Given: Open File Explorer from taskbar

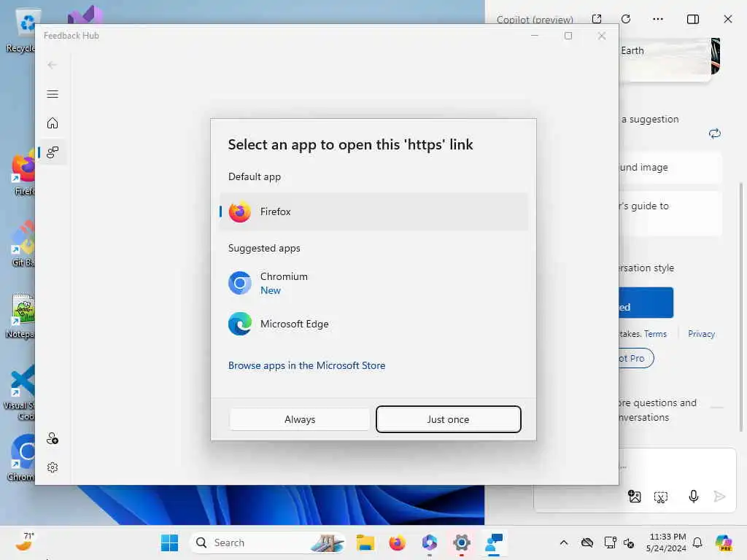Looking at the screenshot, I should [x=365, y=542].
